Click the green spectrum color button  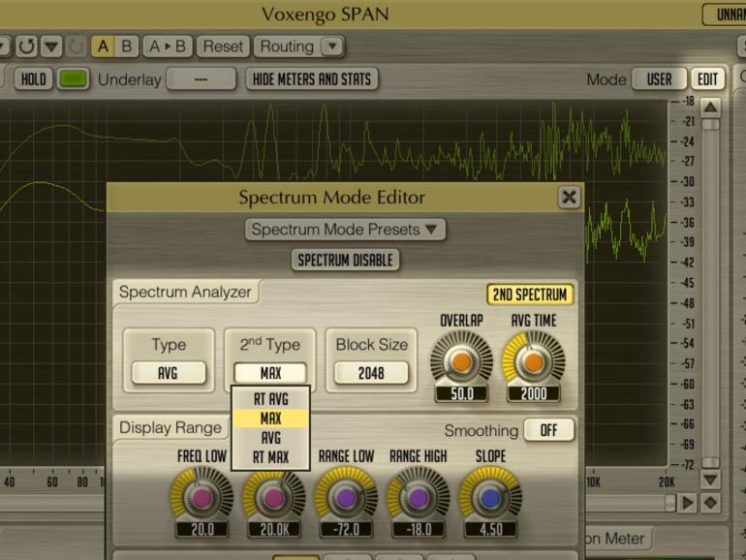73,79
